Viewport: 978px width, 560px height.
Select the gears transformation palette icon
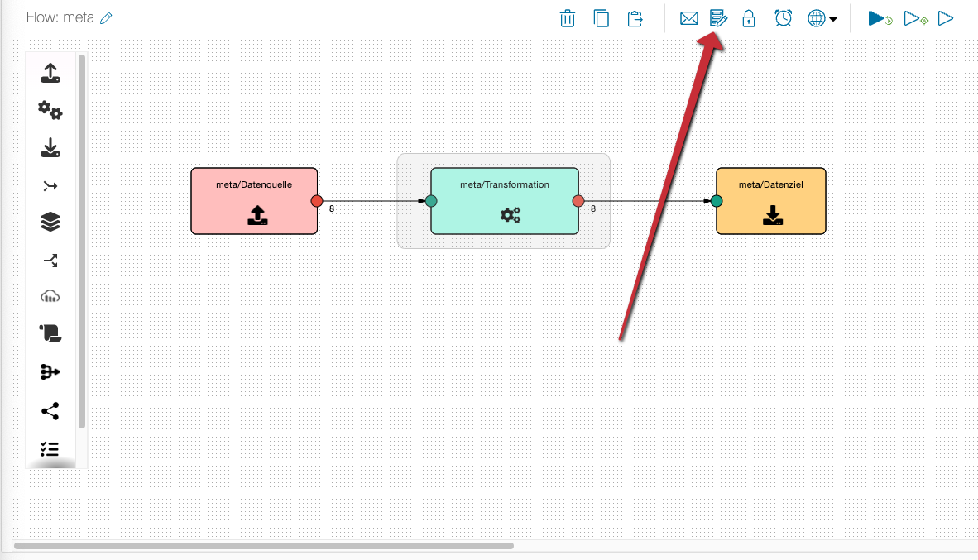(50, 110)
